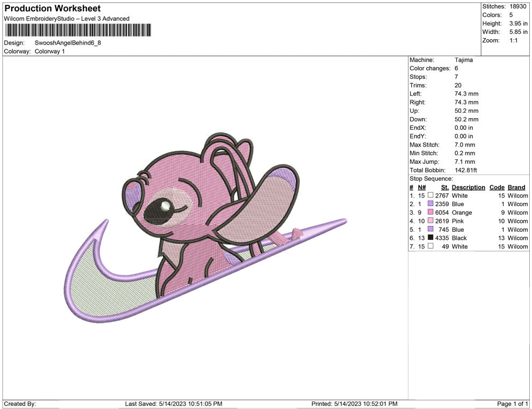
Task: Click the stitch count '745' in stop 5
Action: pos(444,229)
